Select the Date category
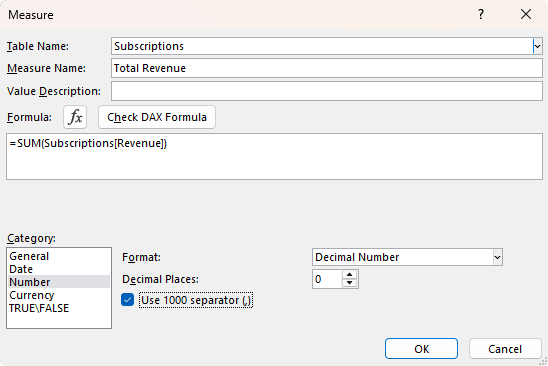This screenshot has height=366, width=548. 59,269
